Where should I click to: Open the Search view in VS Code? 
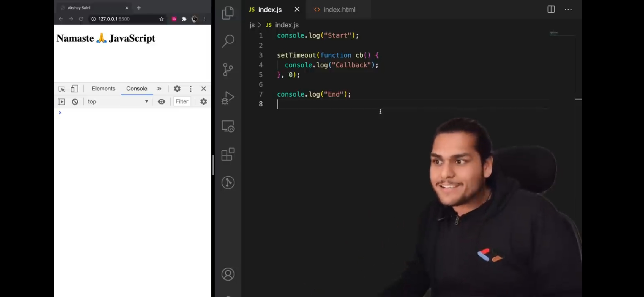pyautogui.click(x=228, y=41)
